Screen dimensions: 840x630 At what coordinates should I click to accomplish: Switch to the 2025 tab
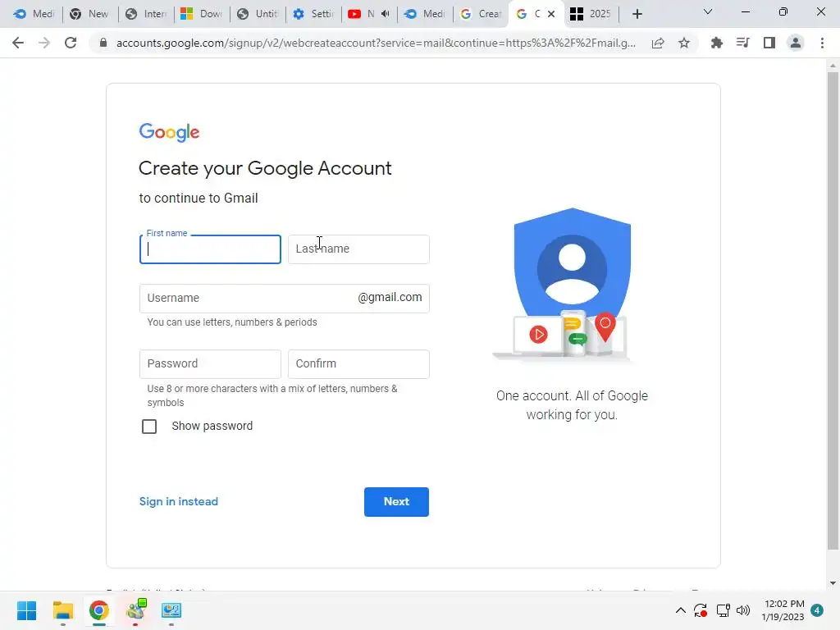coord(590,14)
